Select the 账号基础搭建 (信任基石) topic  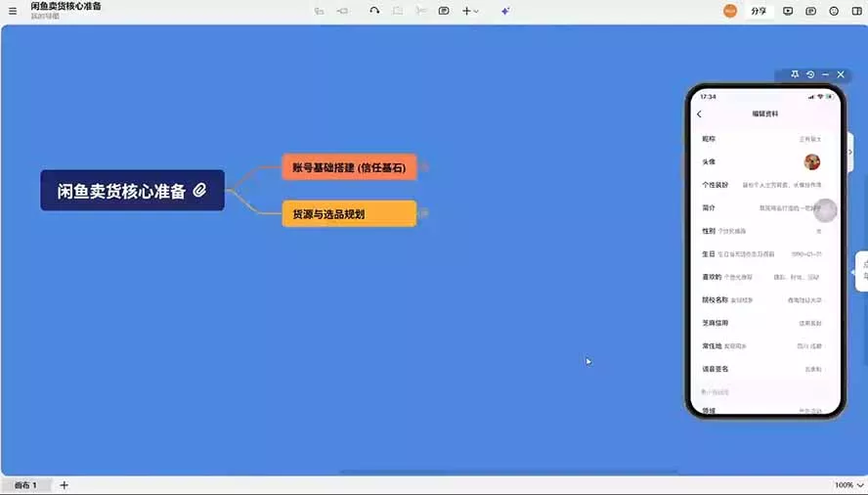[349, 167]
